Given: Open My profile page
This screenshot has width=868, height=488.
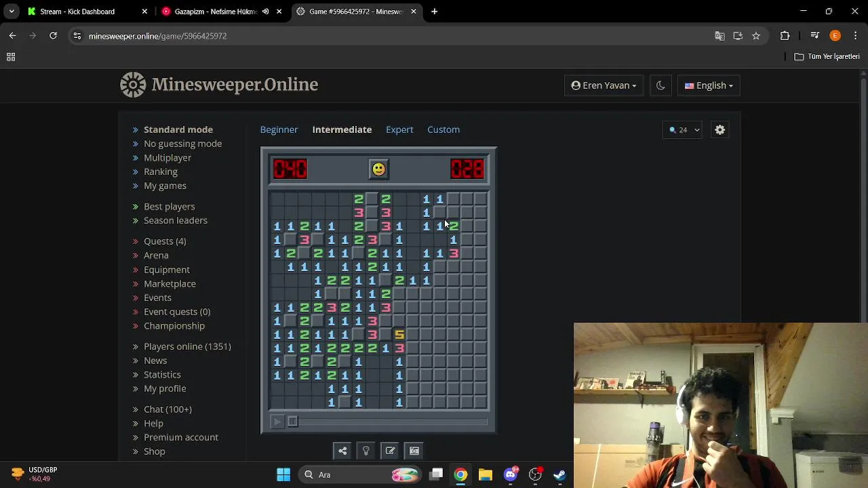Looking at the screenshot, I should [165, 388].
